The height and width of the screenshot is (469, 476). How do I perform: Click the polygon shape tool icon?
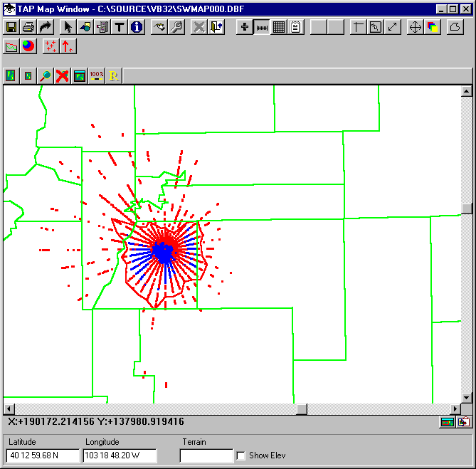[455, 27]
